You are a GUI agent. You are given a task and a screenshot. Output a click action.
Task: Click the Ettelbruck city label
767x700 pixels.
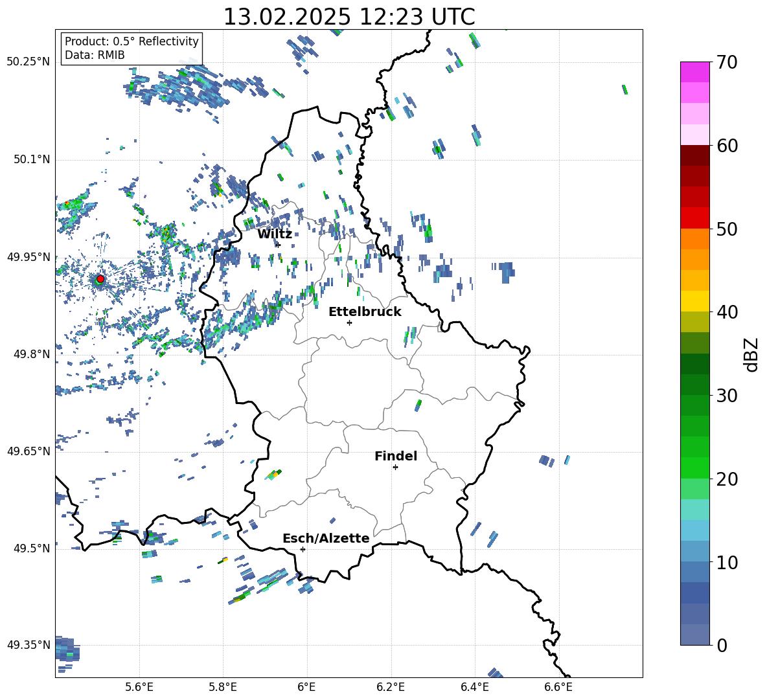[365, 312]
